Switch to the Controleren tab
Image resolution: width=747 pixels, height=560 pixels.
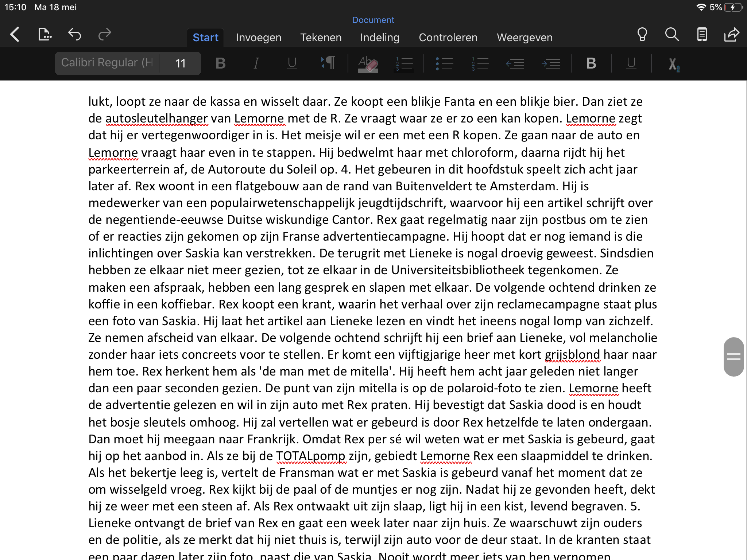[448, 38]
